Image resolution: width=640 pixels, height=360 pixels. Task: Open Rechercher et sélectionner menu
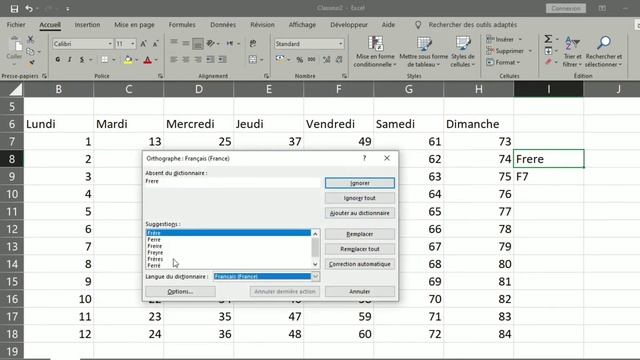click(603, 52)
